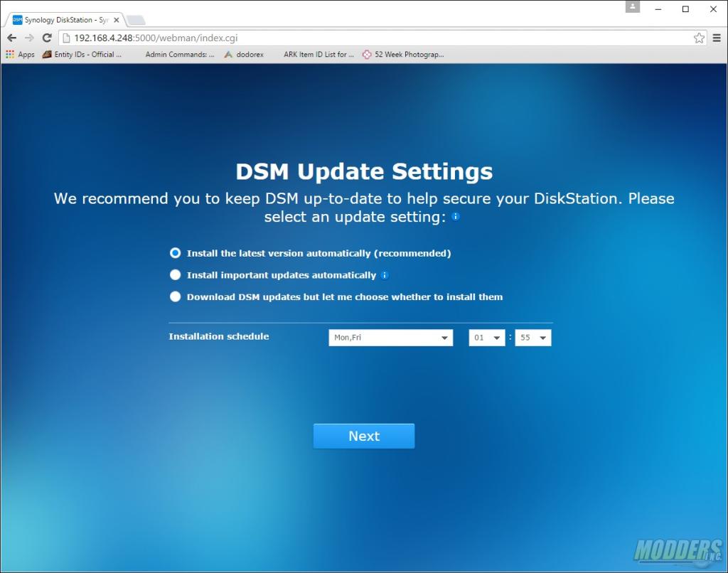Choose 'Download DSM updates but let me choose'

(x=176, y=297)
